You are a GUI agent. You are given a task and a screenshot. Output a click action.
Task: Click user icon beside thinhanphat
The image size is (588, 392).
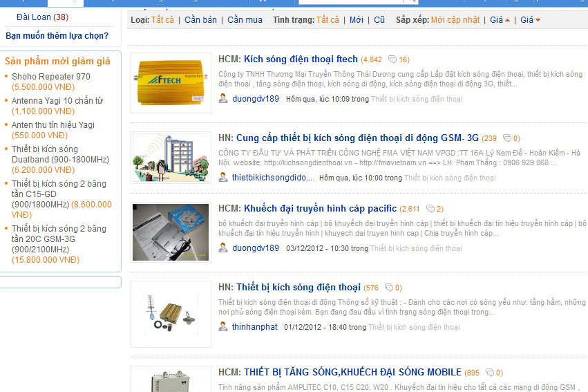pyautogui.click(x=223, y=326)
